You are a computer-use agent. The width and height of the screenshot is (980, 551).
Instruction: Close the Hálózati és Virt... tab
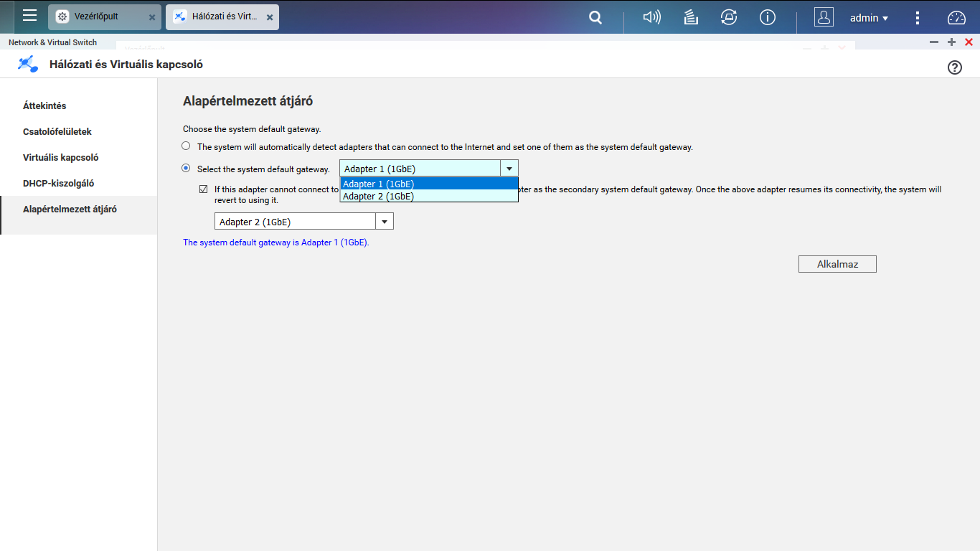tap(270, 17)
